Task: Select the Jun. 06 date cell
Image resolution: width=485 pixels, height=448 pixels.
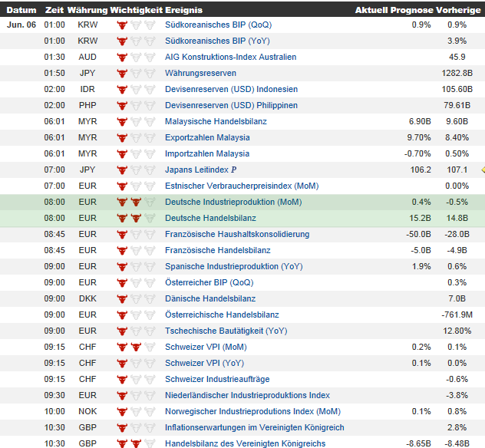Action: (21, 25)
